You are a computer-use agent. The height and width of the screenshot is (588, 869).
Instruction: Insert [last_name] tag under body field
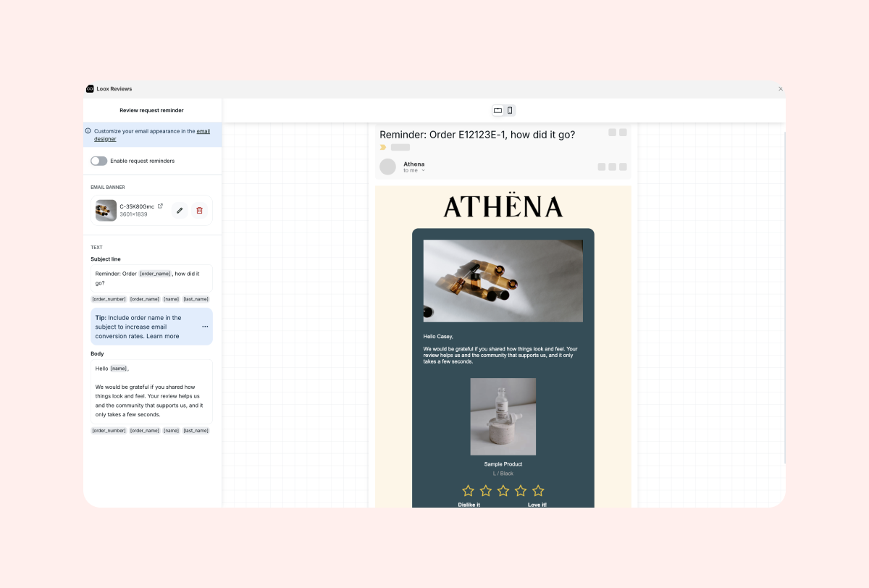tap(196, 431)
